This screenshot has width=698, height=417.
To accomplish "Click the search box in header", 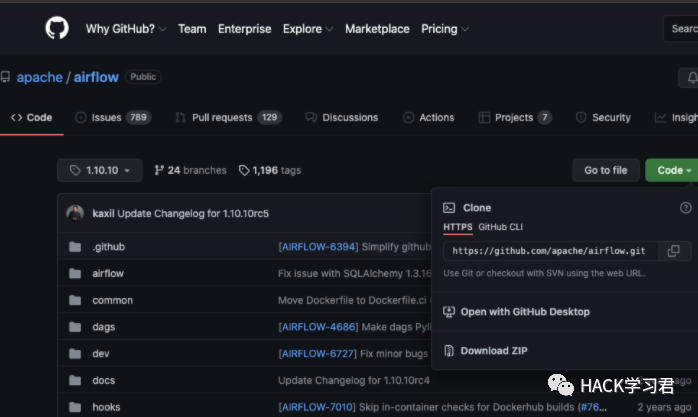I will (681, 29).
